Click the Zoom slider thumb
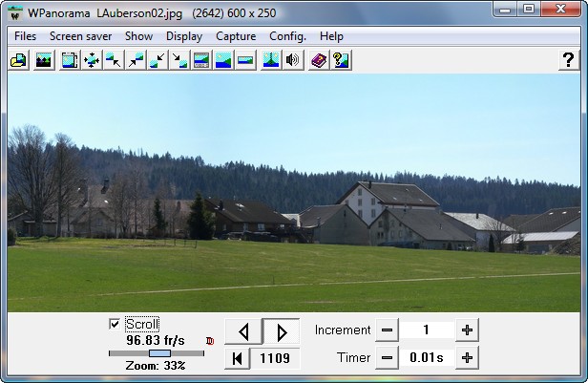 (x=159, y=353)
